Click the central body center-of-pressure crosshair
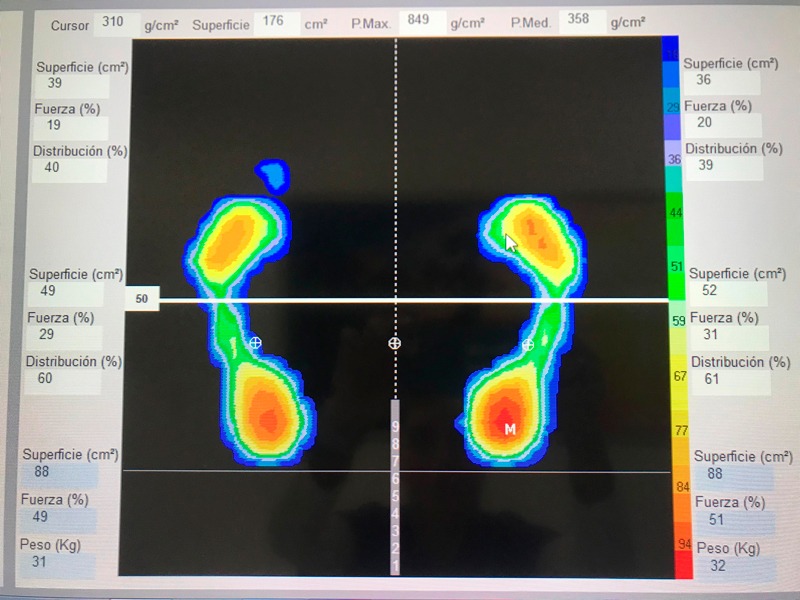This screenshot has height=600, width=800. click(x=395, y=343)
